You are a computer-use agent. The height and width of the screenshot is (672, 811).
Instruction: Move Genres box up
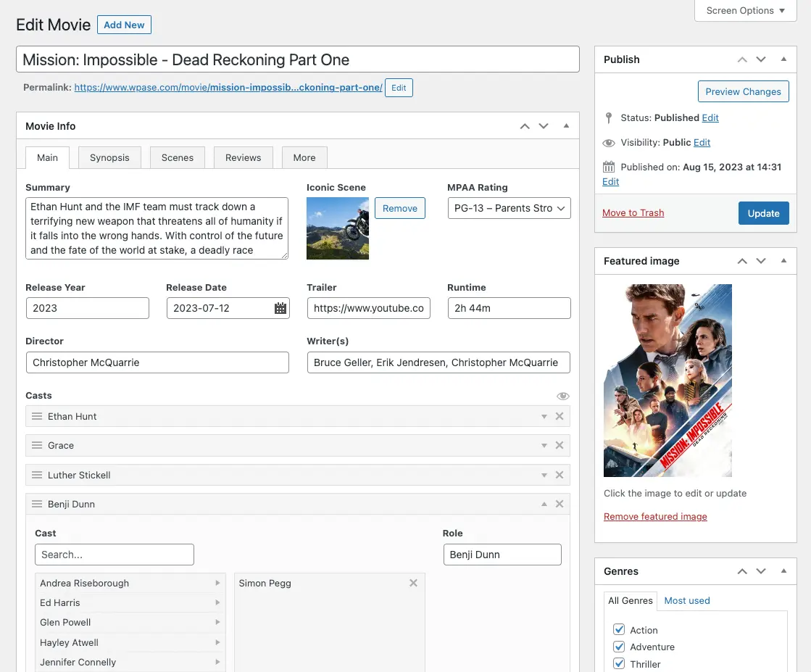[742, 572]
